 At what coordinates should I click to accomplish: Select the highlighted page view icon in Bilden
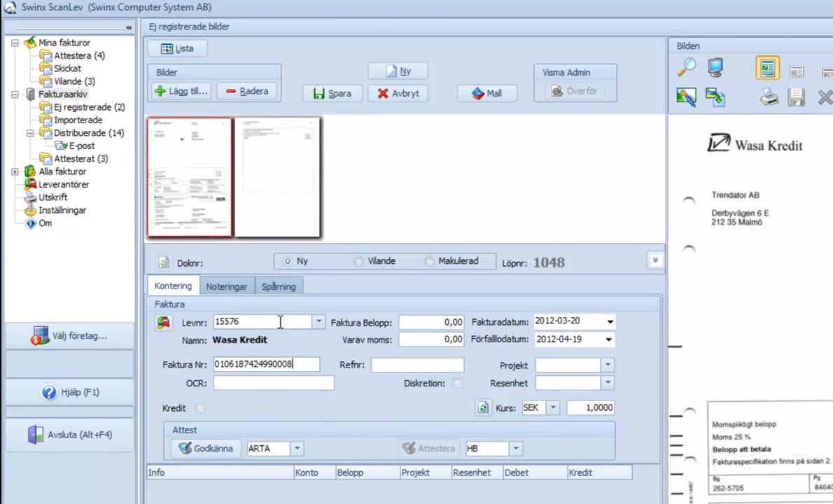[767, 68]
